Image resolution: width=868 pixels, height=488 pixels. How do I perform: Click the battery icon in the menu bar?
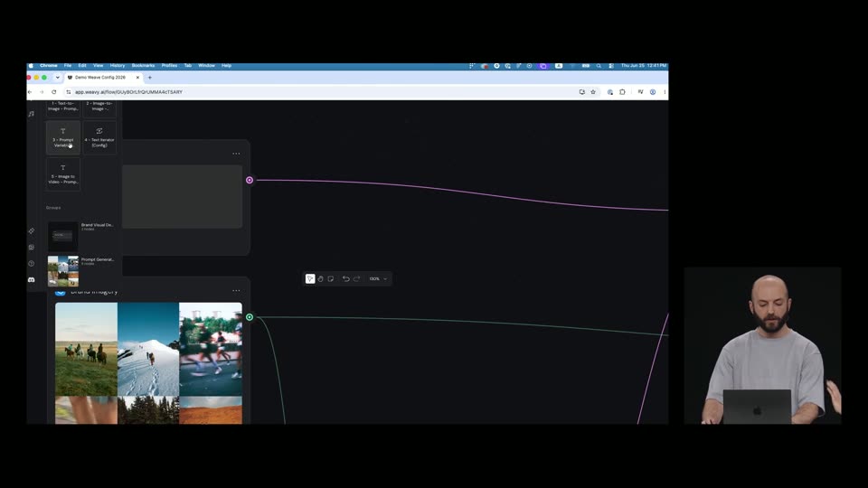(586, 66)
